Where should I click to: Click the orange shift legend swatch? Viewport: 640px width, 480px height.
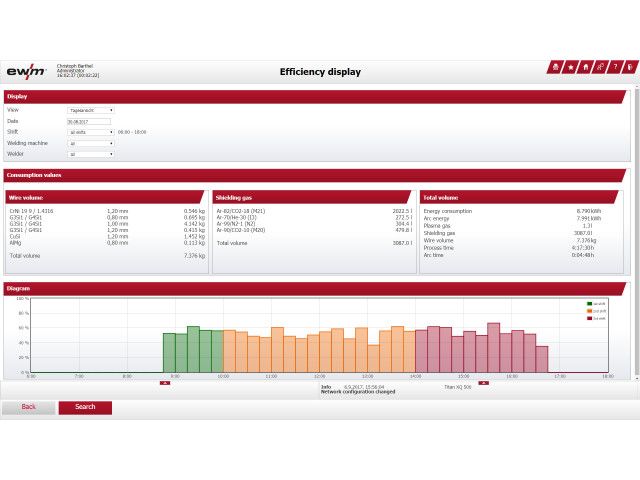coord(590,310)
